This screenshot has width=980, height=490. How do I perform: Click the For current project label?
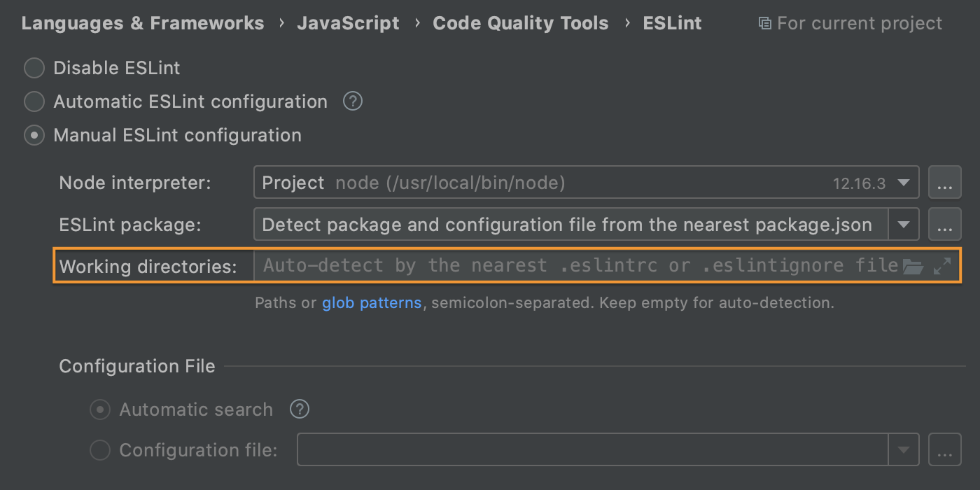(x=860, y=24)
